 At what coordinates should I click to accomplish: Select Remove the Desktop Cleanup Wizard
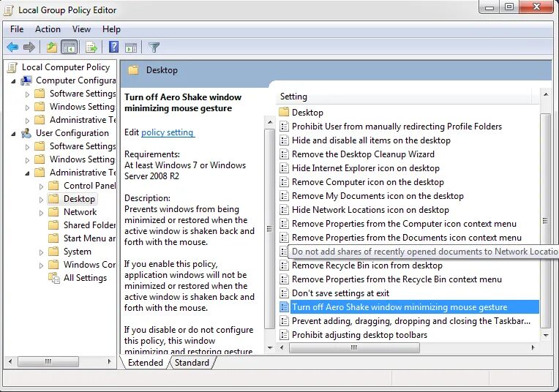pyautogui.click(x=363, y=154)
